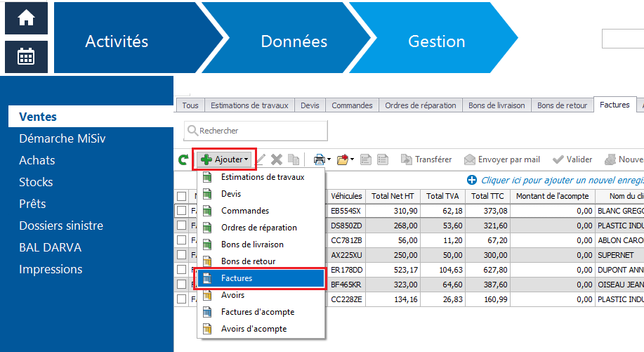644x352 pixels.
Task: Click the Valider checkmark button
Action: (x=559, y=159)
